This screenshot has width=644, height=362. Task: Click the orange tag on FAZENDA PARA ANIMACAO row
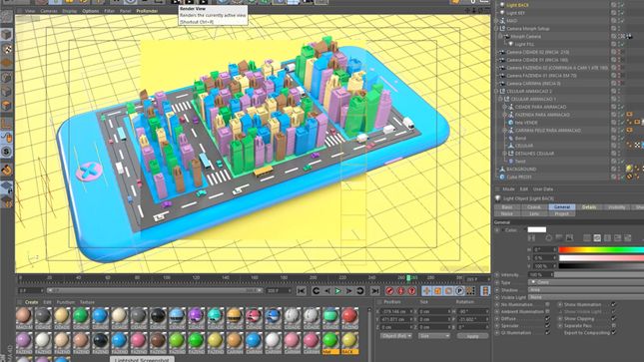pyautogui.click(x=629, y=115)
